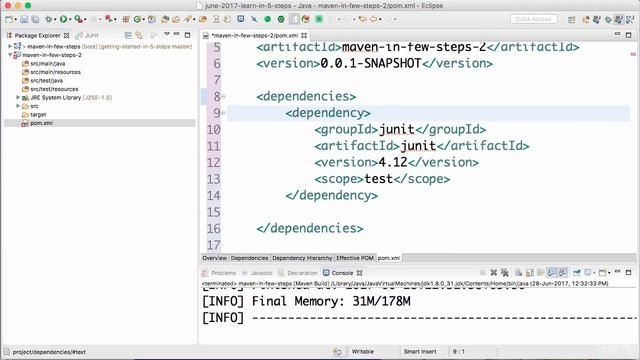Click the green Run button in toolbar
The image size is (640, 360).
63,19
